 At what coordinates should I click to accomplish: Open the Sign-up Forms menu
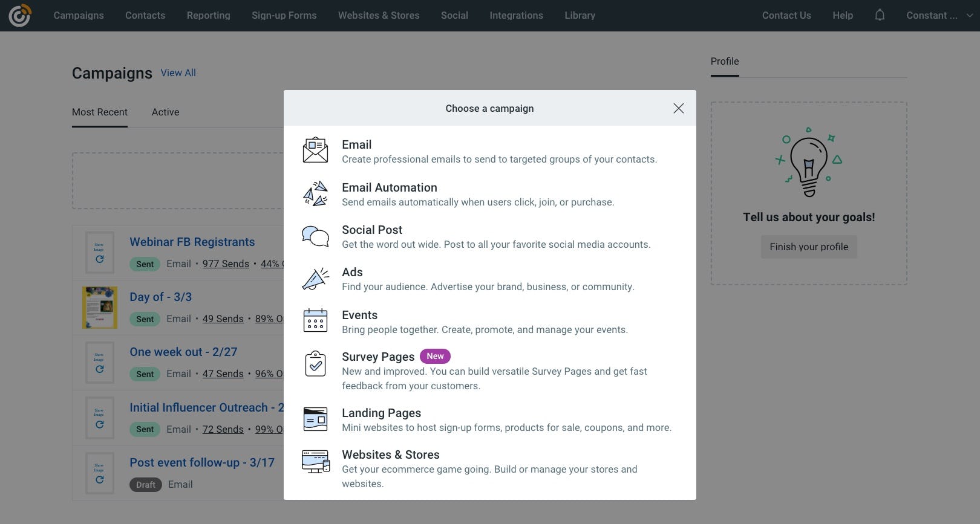pos(284,16)
